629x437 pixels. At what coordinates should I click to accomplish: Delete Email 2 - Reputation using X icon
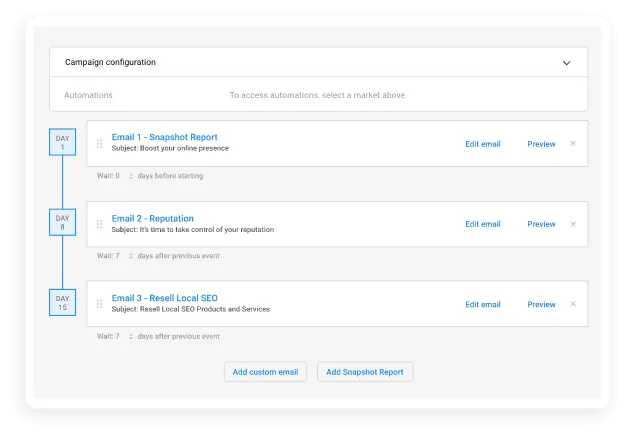[x=573, y=224]
